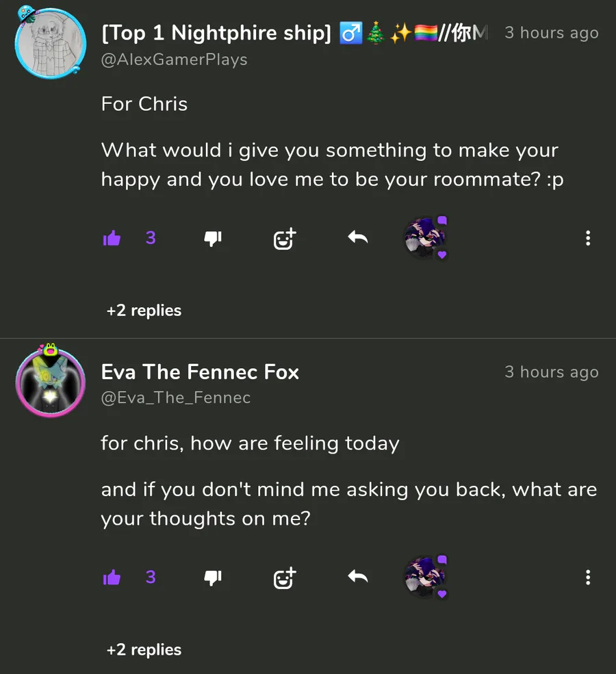Show +2 replies under Eva's comment
The width and height of the screenshot is (616, 674).
coord(144,650)
